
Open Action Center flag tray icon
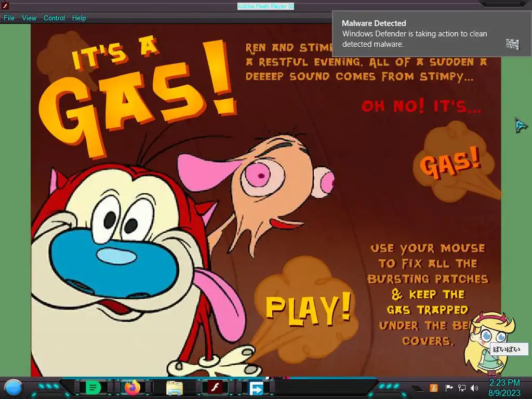pyautogui.click(x=449, y=388)
